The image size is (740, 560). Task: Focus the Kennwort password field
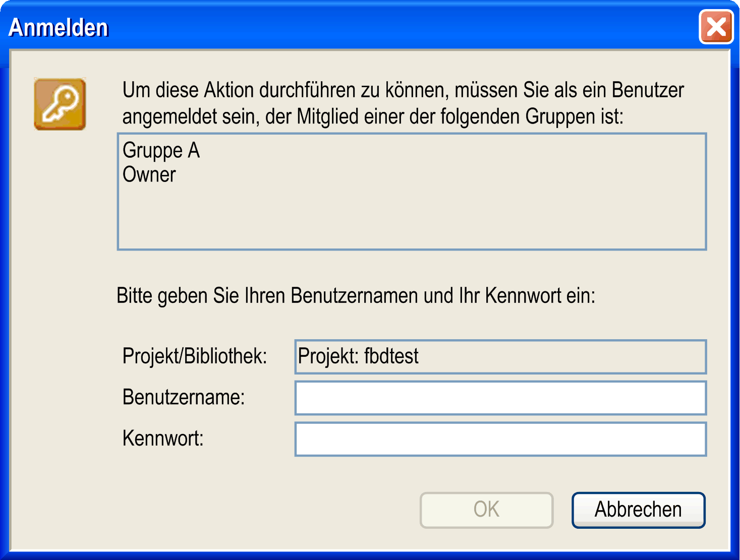pos(500,439)
